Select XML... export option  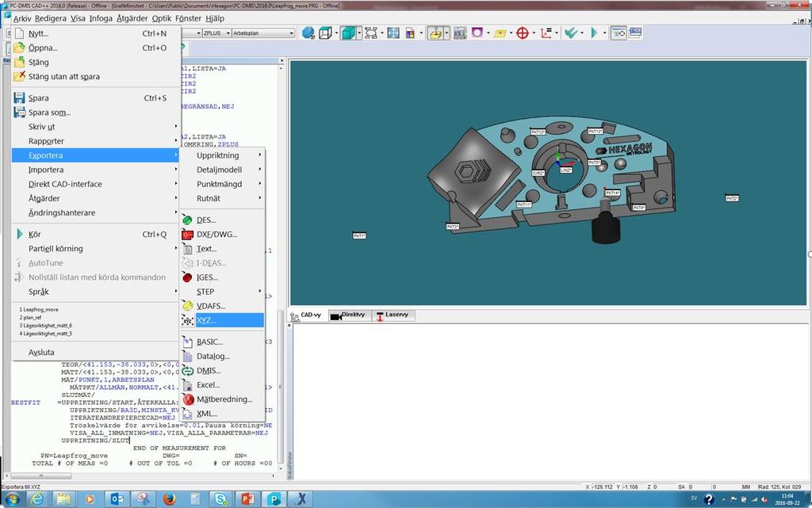pyautogui.click(x=223, y=414)
